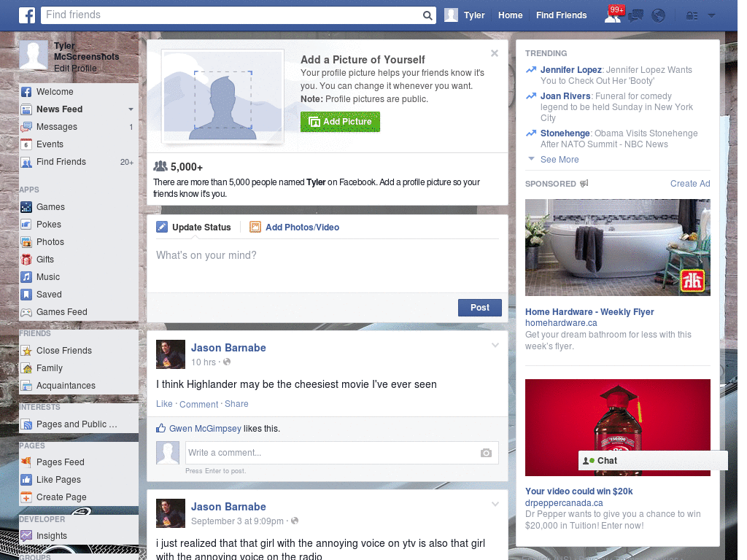Click the green Add Picture button
This screenshot has height=560, width=747.
pyautogui.click(x=340, y=122)
